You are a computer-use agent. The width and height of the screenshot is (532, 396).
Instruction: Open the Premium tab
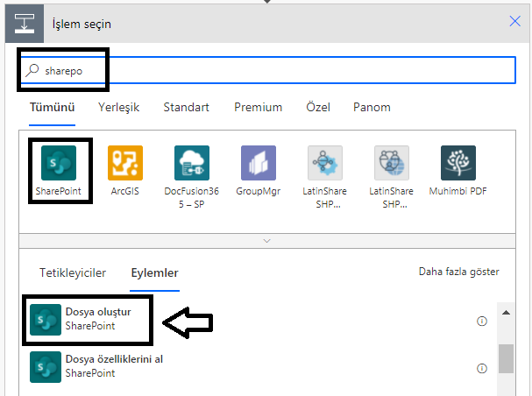259,107
